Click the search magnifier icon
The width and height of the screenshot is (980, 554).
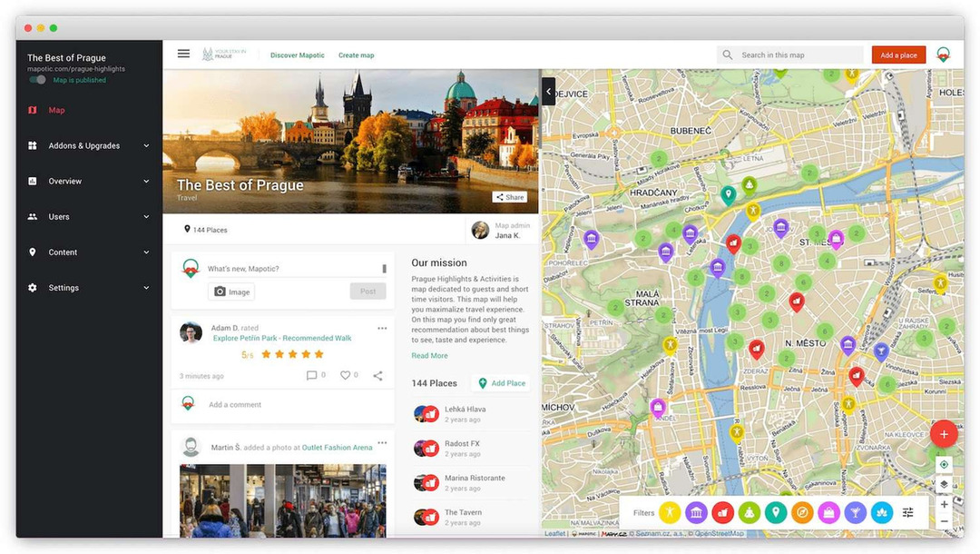point(728,55)
